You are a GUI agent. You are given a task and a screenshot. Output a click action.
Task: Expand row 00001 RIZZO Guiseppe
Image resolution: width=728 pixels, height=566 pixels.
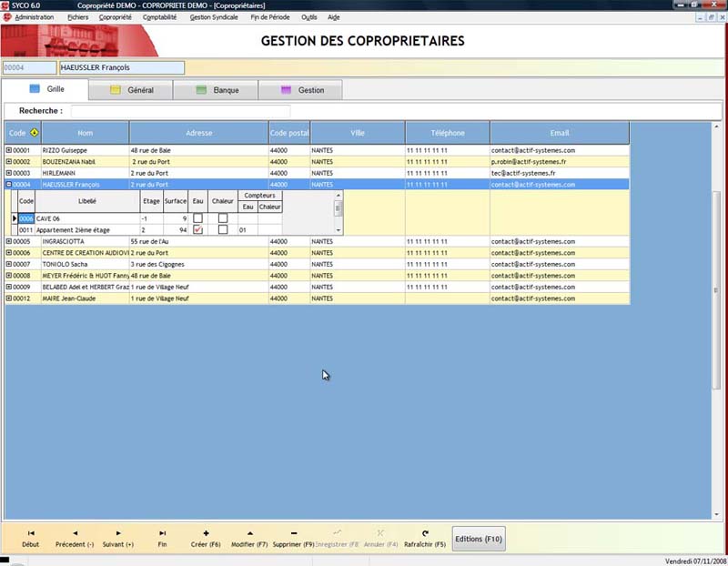click(x=10, y=150)
